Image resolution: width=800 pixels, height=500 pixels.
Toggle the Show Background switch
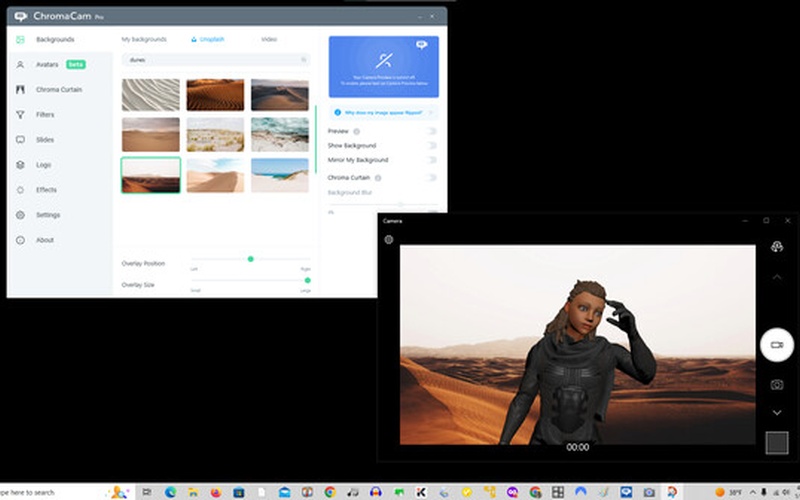[x=432, y=146]
